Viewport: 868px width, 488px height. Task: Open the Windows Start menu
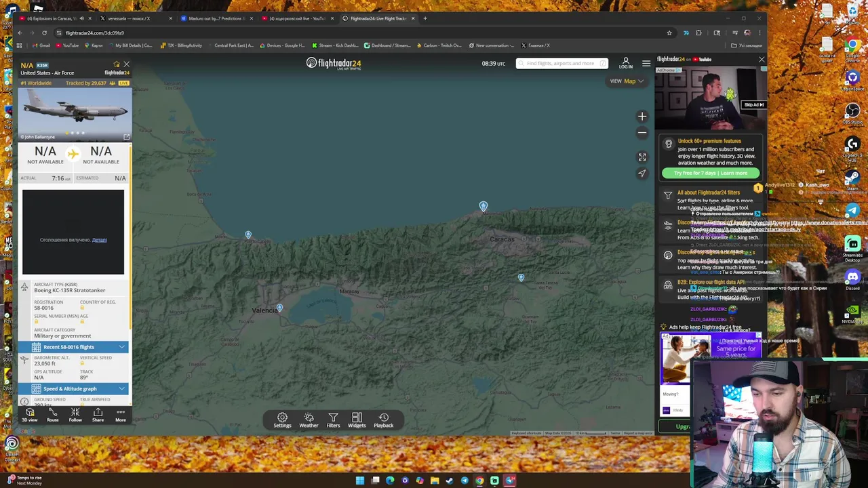(360, 481)
